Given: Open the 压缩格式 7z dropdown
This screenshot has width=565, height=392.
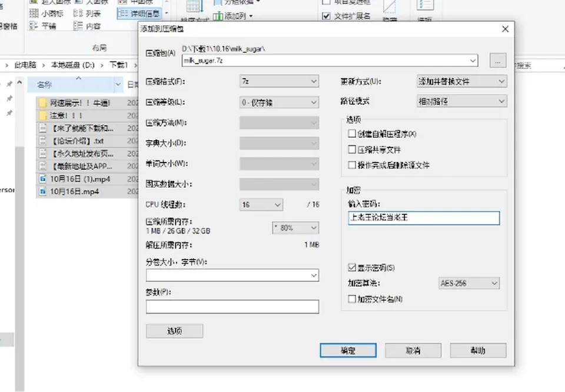Looking at the screenshot, I should click(x=279, y=81).
